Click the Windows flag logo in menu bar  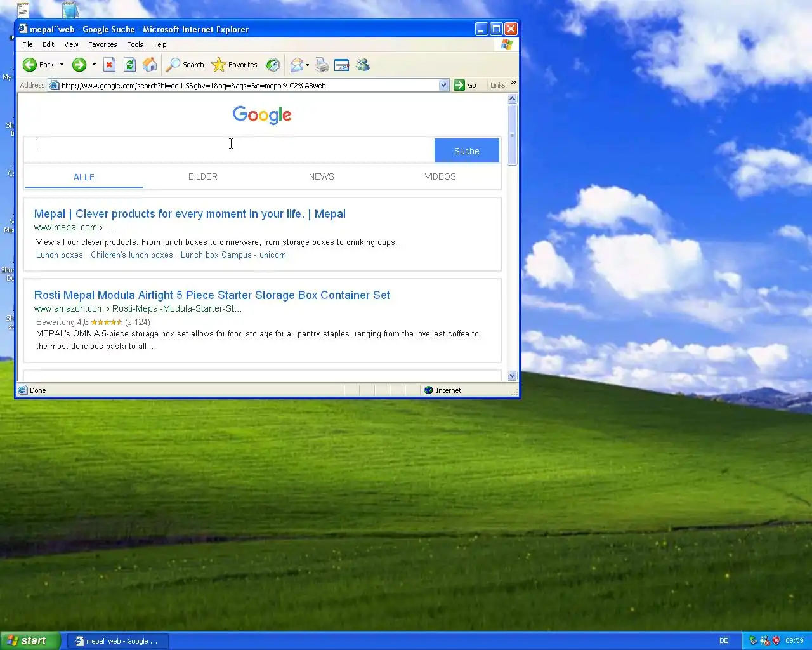[507, 44]
